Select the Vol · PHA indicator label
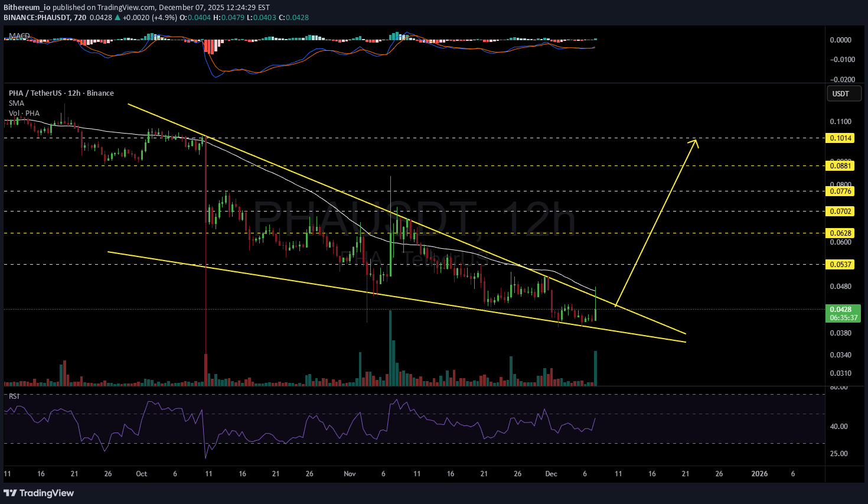 tap(24, 113)
